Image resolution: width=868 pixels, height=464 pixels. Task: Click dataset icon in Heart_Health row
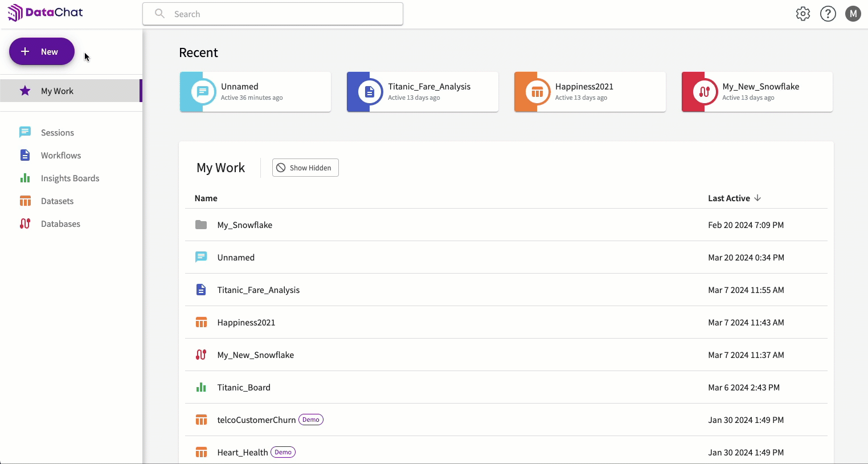[x=201, y=452]
